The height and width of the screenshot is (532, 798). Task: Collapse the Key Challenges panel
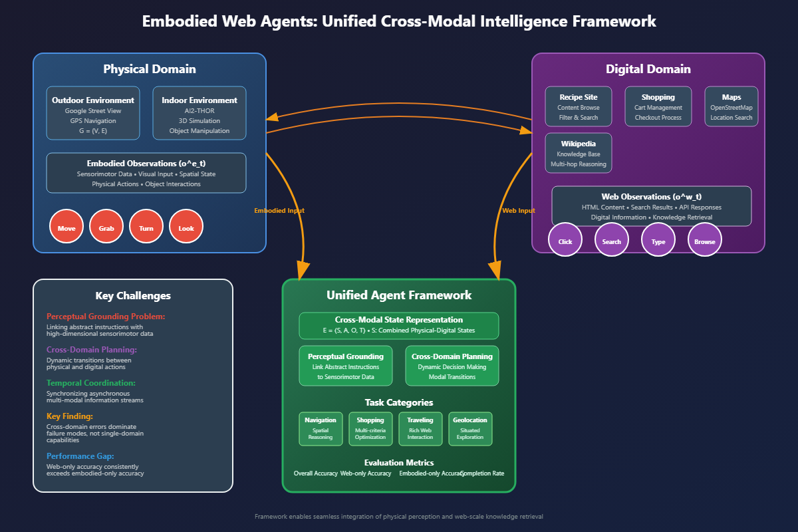[133, 295]
